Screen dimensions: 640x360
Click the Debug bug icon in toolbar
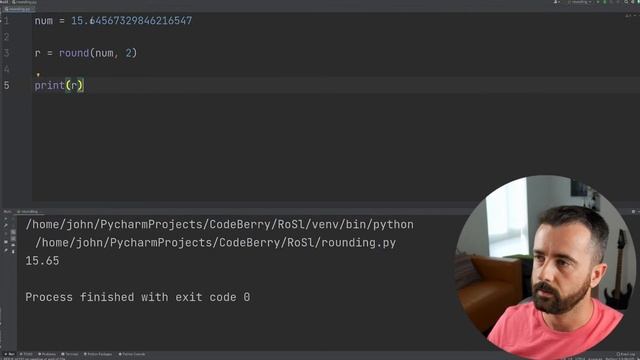coord(605,2)
